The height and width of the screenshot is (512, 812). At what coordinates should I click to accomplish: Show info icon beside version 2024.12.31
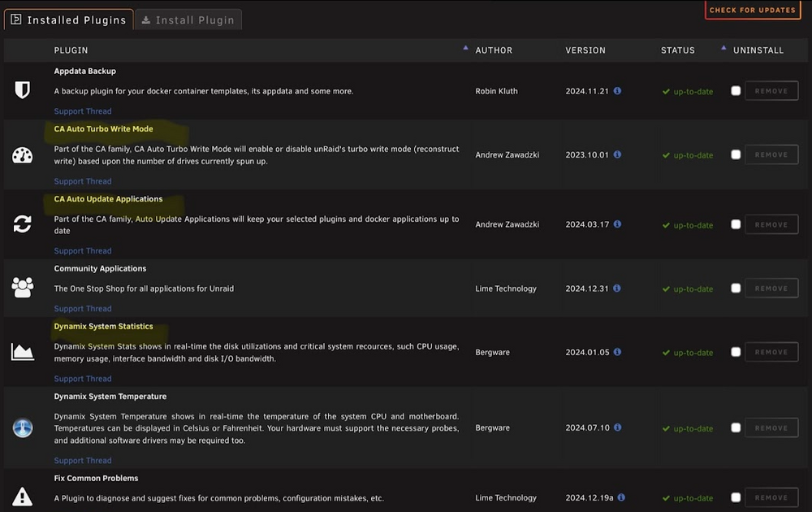point(617,289)
